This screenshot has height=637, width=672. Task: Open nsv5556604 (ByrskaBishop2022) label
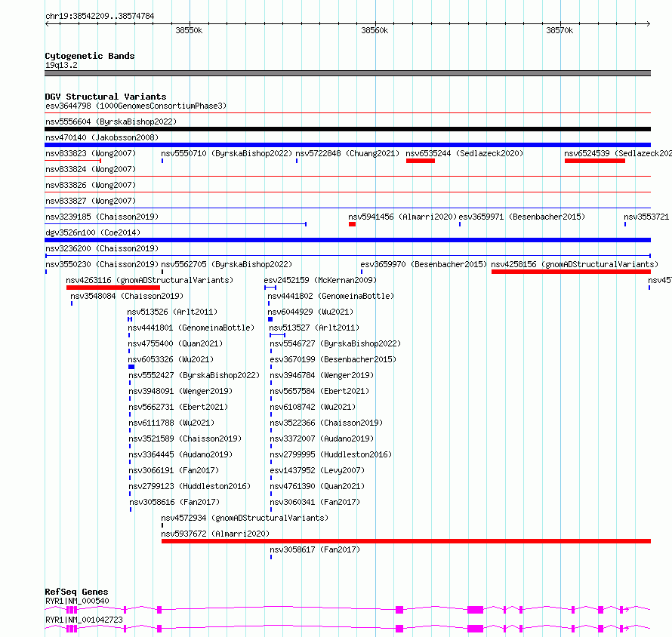(111, 122)
